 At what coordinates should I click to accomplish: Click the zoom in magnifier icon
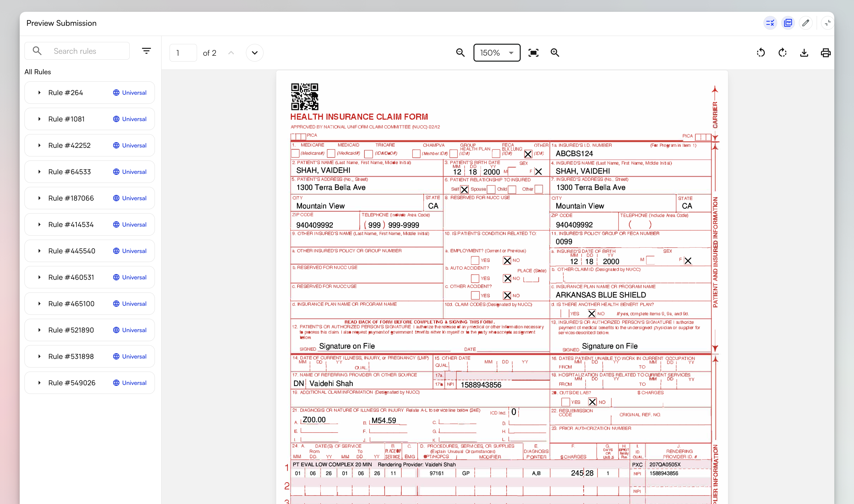click(555, 53)
